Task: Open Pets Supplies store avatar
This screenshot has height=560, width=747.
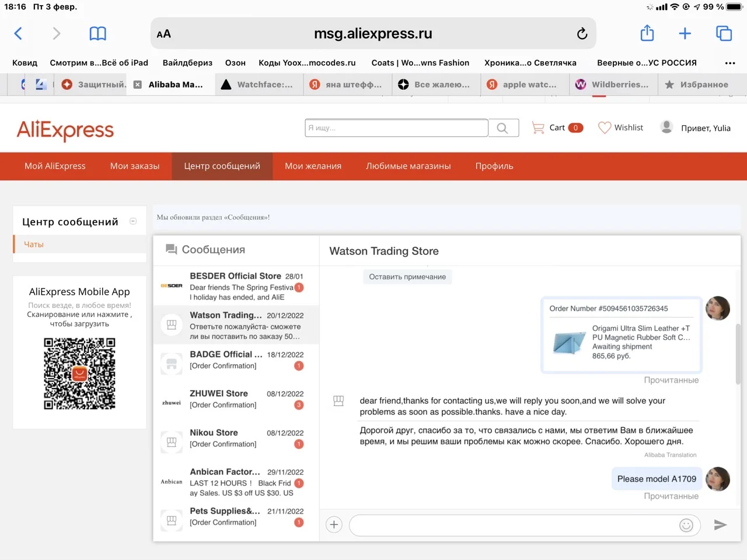Action: (172, 520)
